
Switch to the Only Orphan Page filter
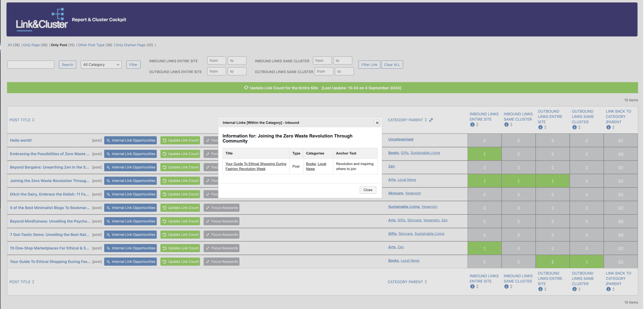pos(130,45)
